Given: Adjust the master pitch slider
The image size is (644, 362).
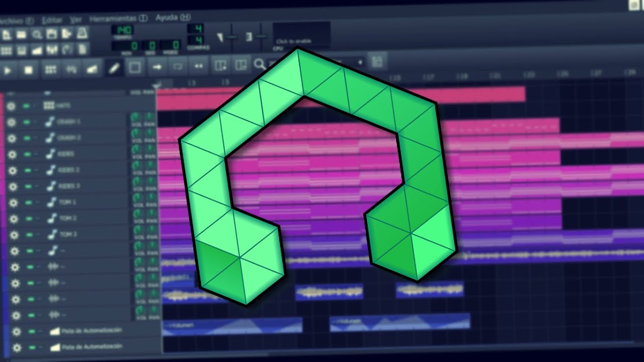Looking at the screenshot, I should pos(261,36).
